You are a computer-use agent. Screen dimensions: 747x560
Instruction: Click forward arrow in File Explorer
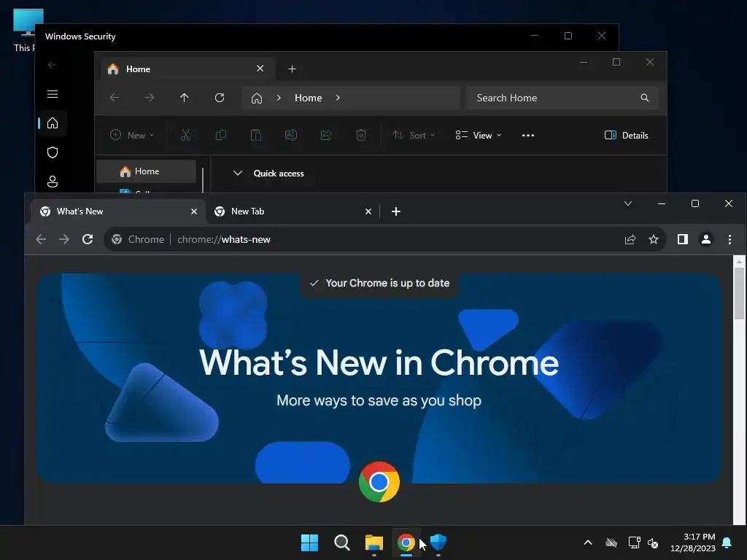(x=150, y=98)
